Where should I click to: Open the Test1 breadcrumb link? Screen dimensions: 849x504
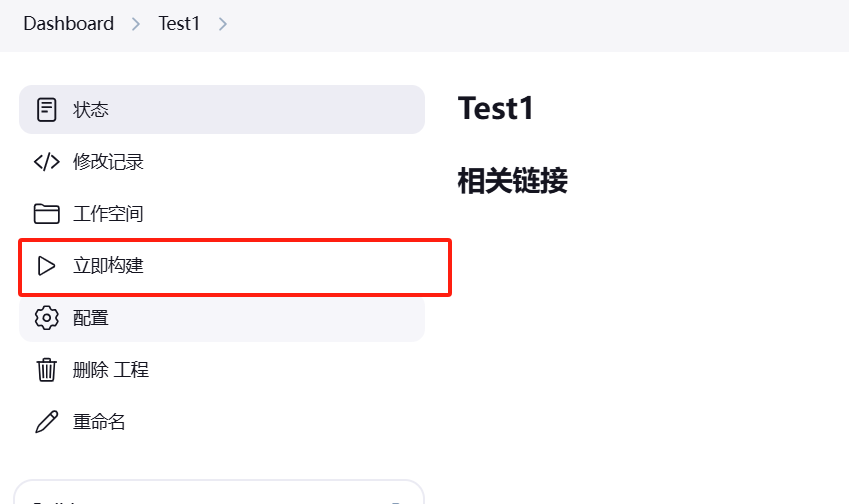coord(179,23)
